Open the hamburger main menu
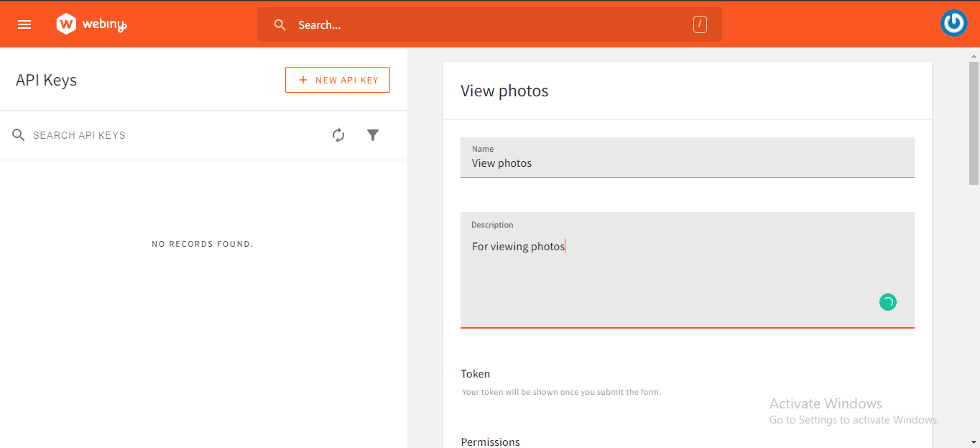The image size is (980, 448). [24, 24]
